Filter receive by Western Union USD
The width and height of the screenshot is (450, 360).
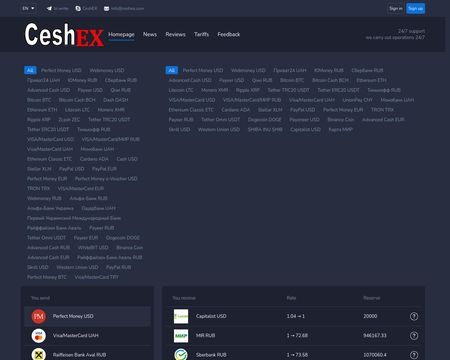pos(219,130)
